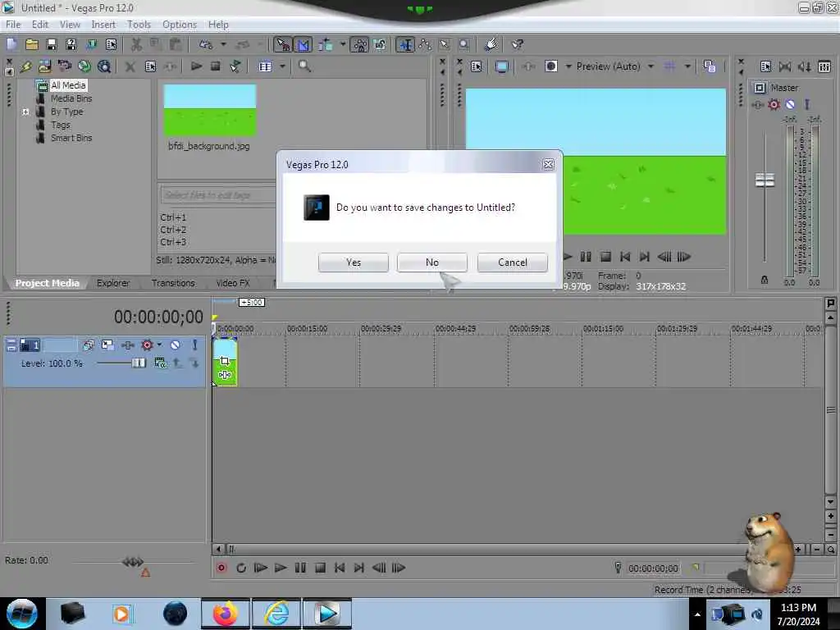Viewport: 840px width, 630px height.
Task: Select the Normal Edit tool
Action: pos(405,44)
